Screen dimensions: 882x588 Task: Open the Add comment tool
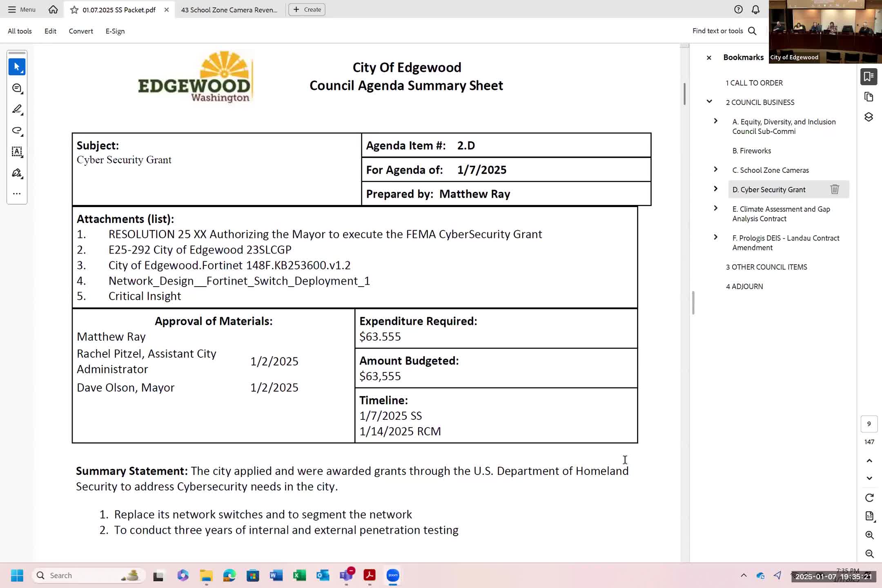(17, 88)
